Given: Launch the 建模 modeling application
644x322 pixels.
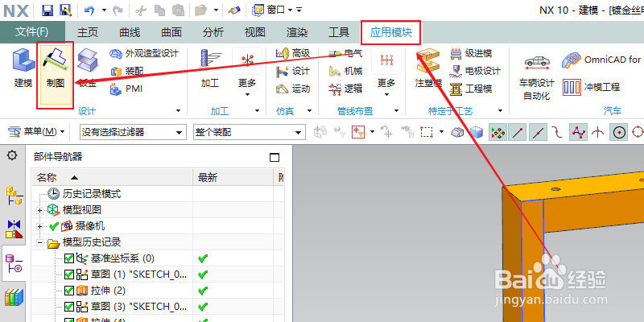Looking at the screenshot, I should (x=23, y=68).
